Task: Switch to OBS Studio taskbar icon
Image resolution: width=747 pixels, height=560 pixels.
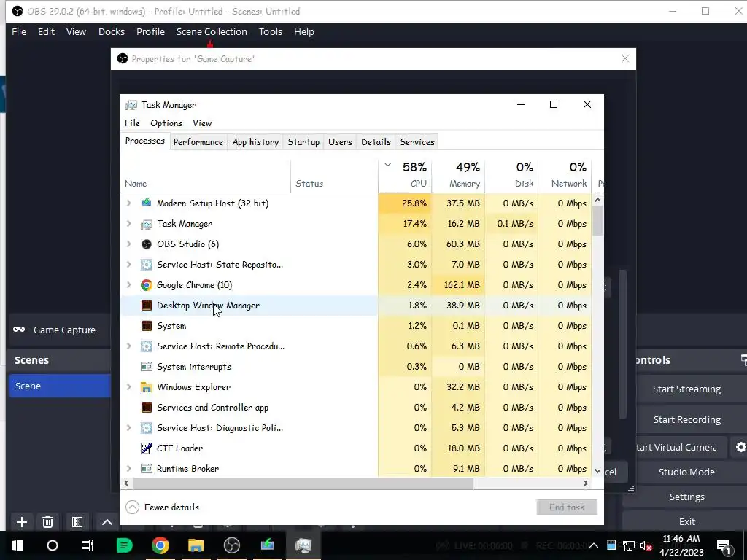Action: tap(231, 545)
